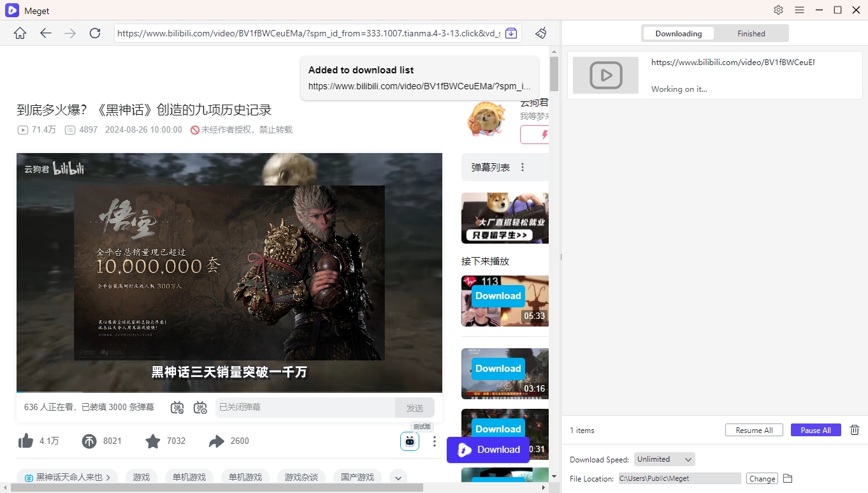The height and width of the screenshot is (493, 868).
Task: Click the purple Download button
Action: click(x=488, y=450)
